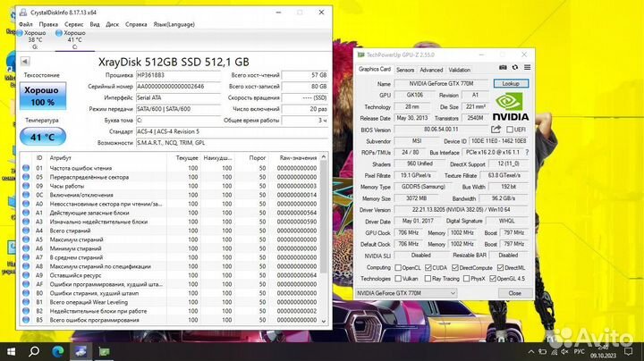The height and width of the screenshot is (361, 644).
Task: Select row 'Частота ошибок чтения'
Action: [170, 168]
